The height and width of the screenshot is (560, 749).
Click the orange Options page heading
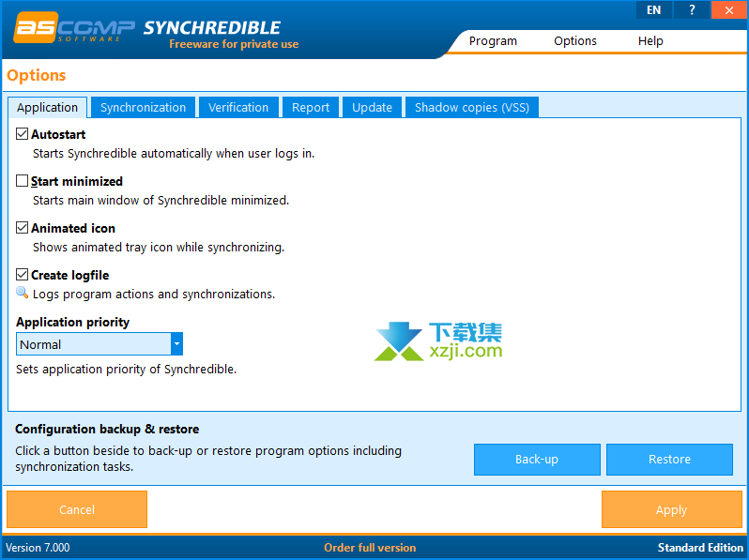[37, 75]
